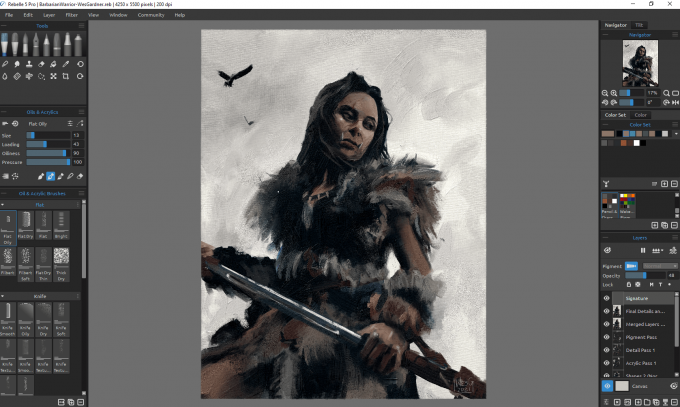Create a new layer group folder
The width and height of the screenshot is (680, 407).
coord(647,402)
